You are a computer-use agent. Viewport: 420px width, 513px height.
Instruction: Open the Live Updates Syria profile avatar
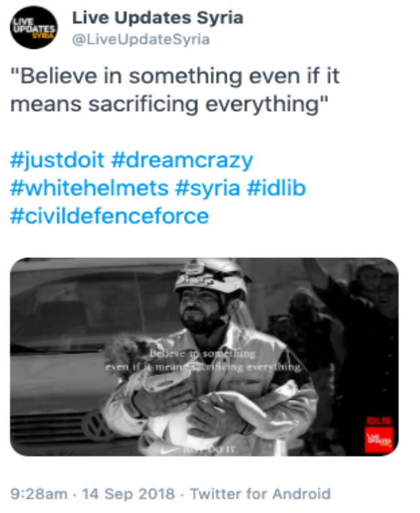tap(34, 28)
